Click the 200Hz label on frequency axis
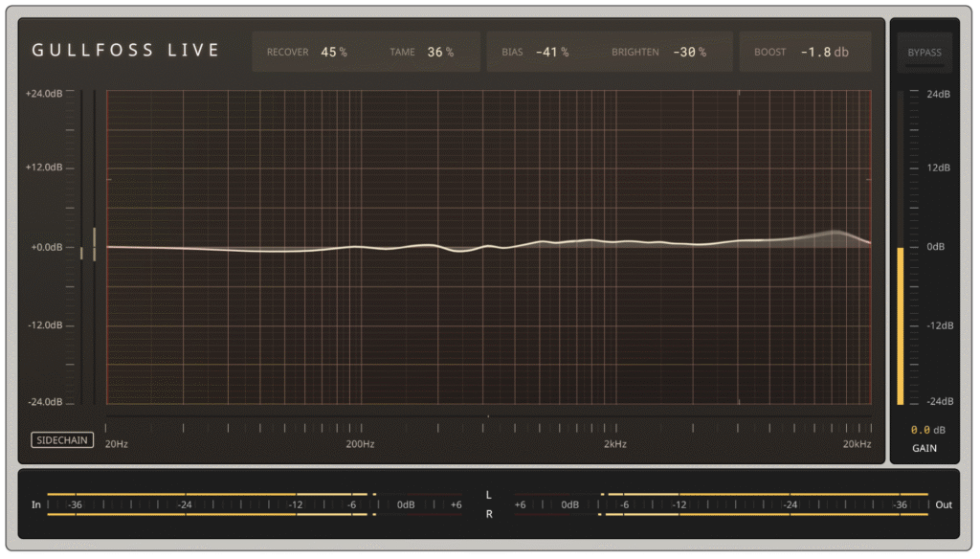 point(360,444)
